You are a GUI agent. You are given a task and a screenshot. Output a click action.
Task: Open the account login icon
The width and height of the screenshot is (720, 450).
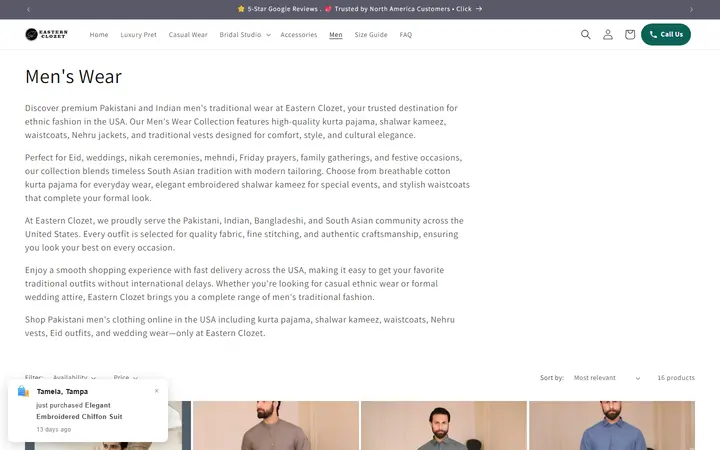click(608, 34)
